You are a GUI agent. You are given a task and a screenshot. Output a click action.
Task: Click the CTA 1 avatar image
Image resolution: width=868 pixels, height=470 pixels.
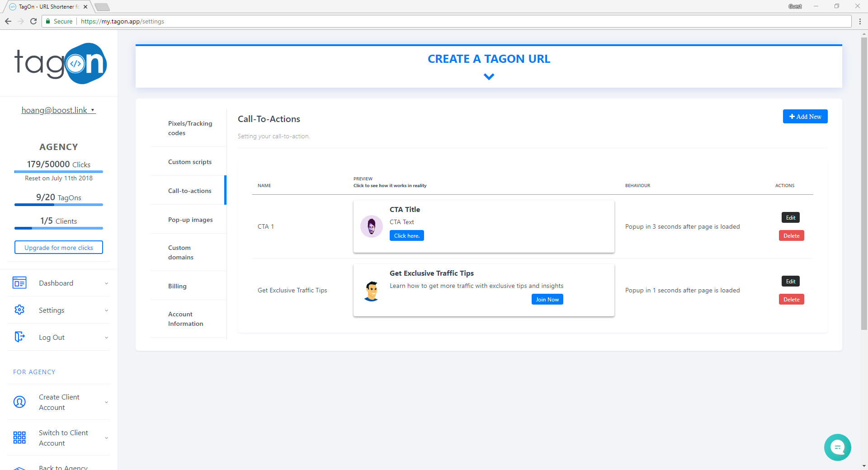(x=372, y=226)
